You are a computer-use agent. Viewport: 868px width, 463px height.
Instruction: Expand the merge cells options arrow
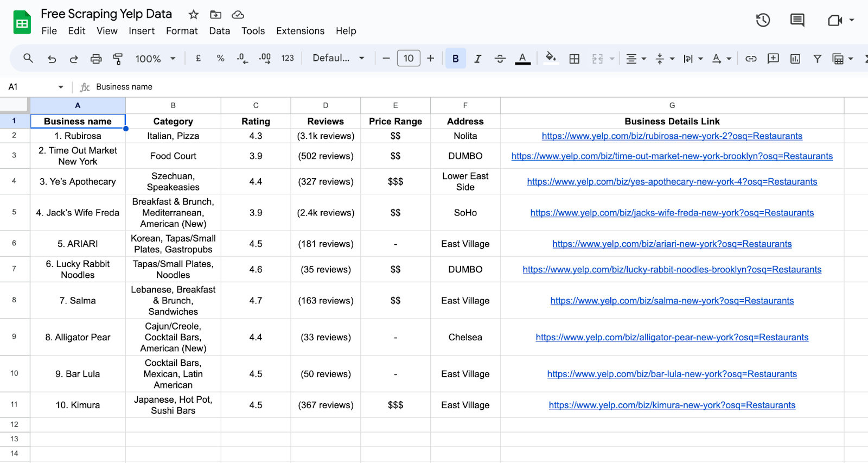[612, 59]
